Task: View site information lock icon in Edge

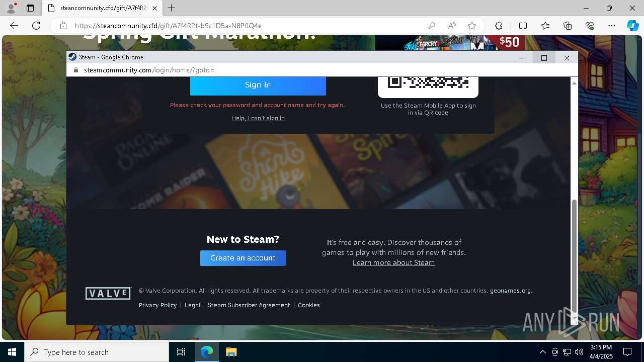Action: coord(63,26)
